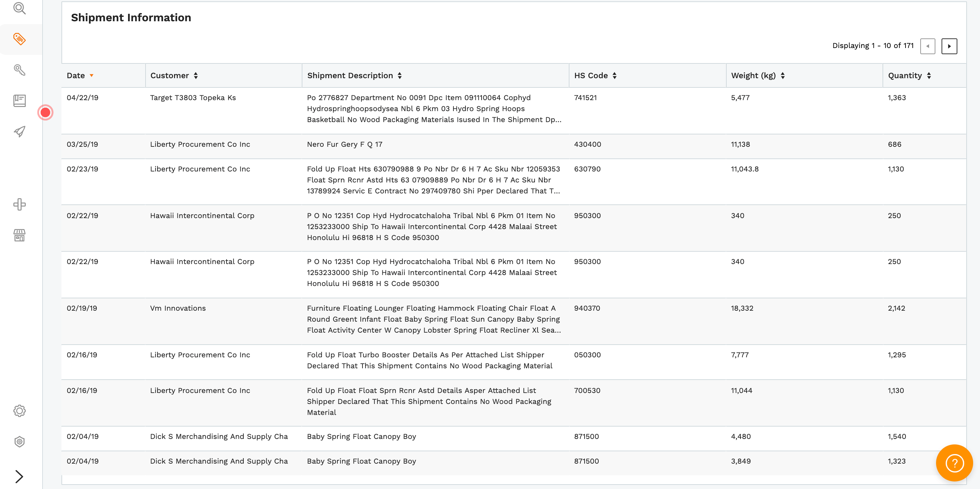Click the Shipment Information heading
The width and height of the screenshot is (980, 489).
[x=131, y=17]
